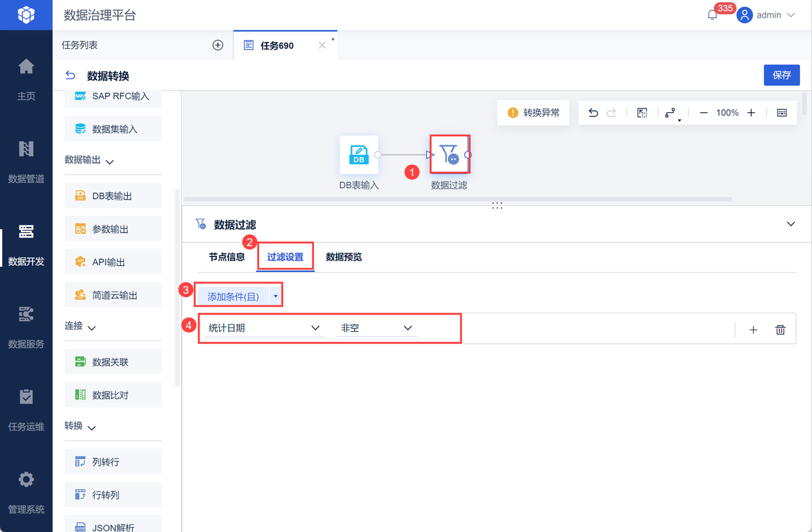The width and height of the screenshot is (812, 532).
Task: Select 简道云输出 operator
Action: tap(113, 295)
